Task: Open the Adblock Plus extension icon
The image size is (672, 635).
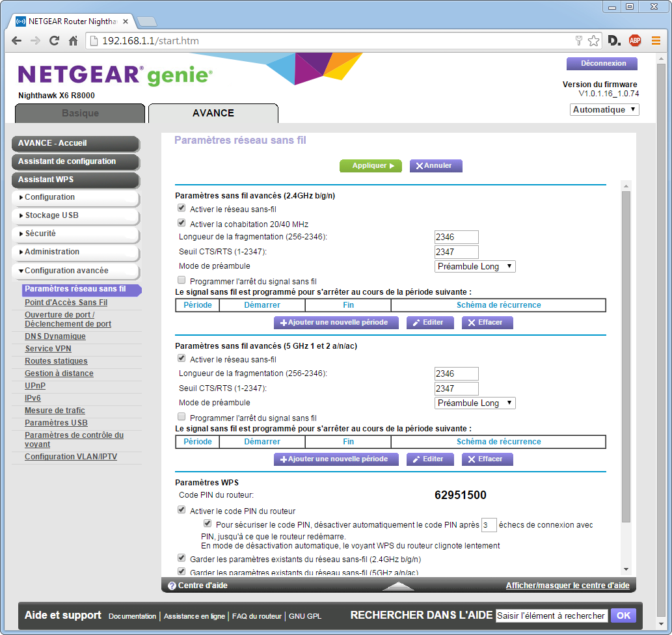Action: point(634,40)
